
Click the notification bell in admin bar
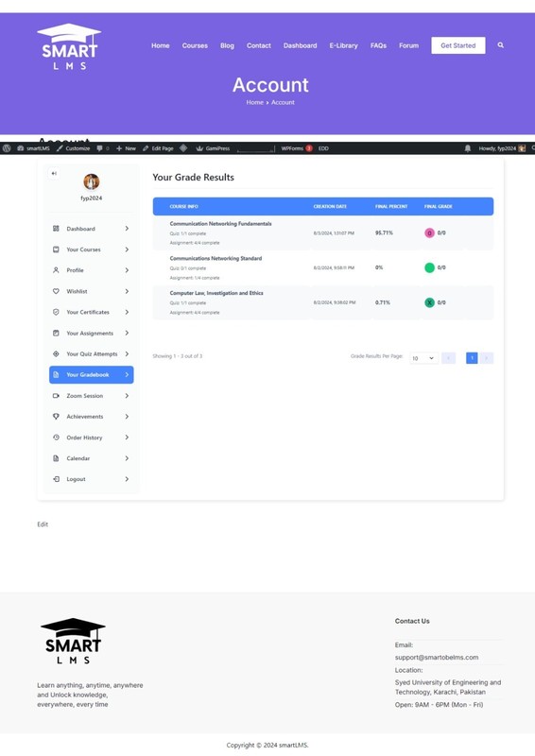click(x=468, y=148)
